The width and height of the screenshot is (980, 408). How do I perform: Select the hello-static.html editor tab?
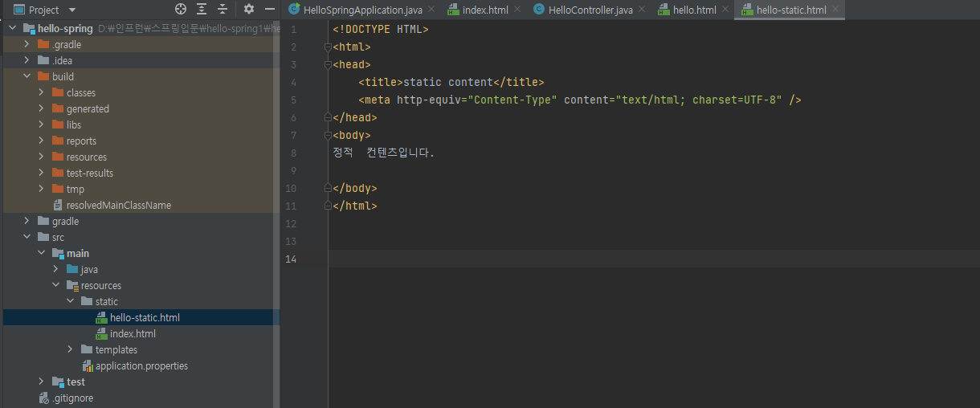point(791,10)
